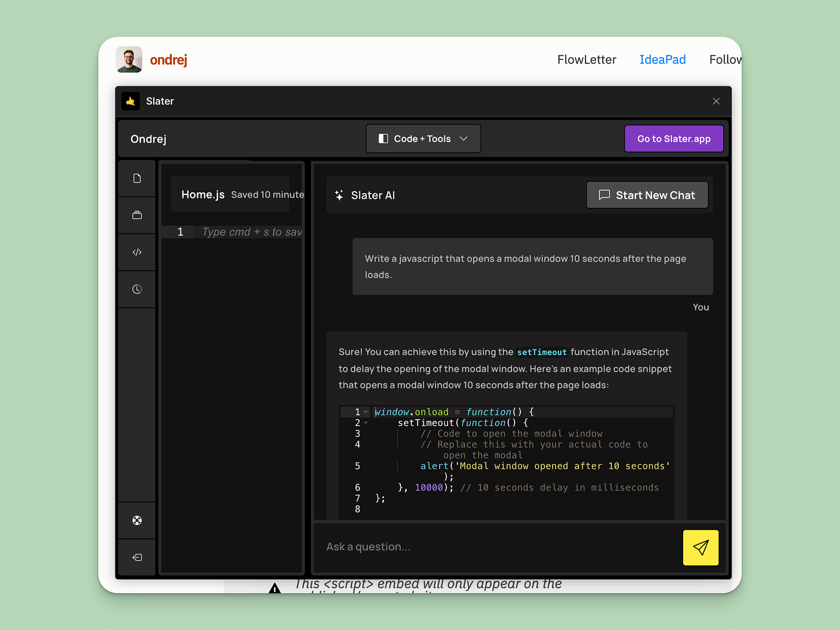
Task: Open the Code + Tools dropdown
Action: click(x=423, y=138)
